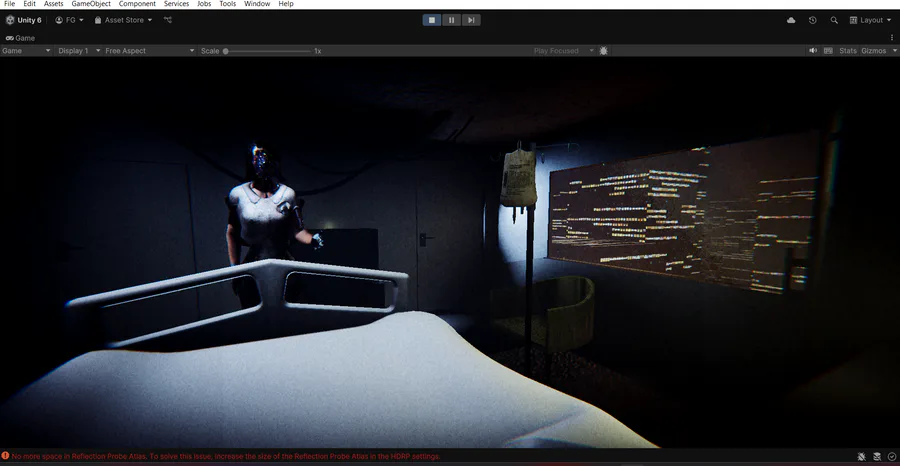The width and height of the screenshot is (900, 466).
Task: Open the Component menu
Action: point(137,3)
